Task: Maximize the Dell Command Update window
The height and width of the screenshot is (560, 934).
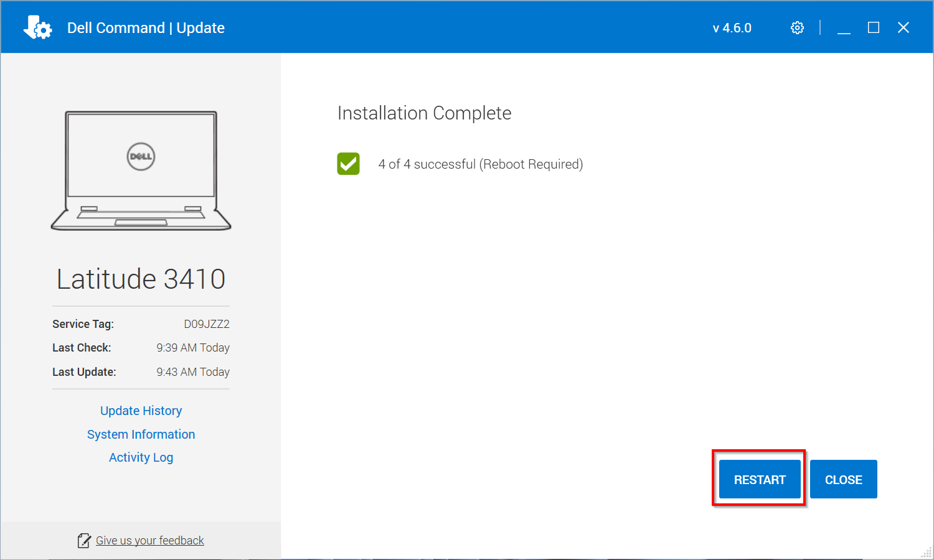Action: [x=874, y=28]
